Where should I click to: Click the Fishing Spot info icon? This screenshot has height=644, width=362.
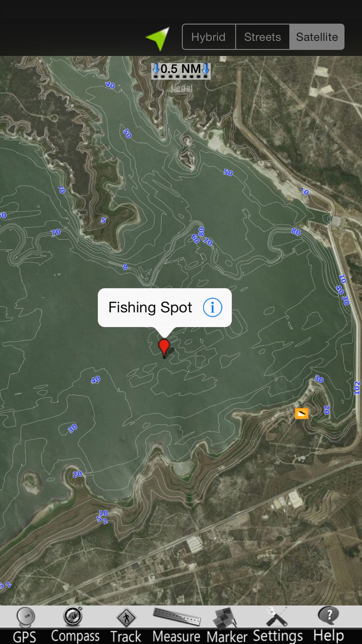click(212, 308)
